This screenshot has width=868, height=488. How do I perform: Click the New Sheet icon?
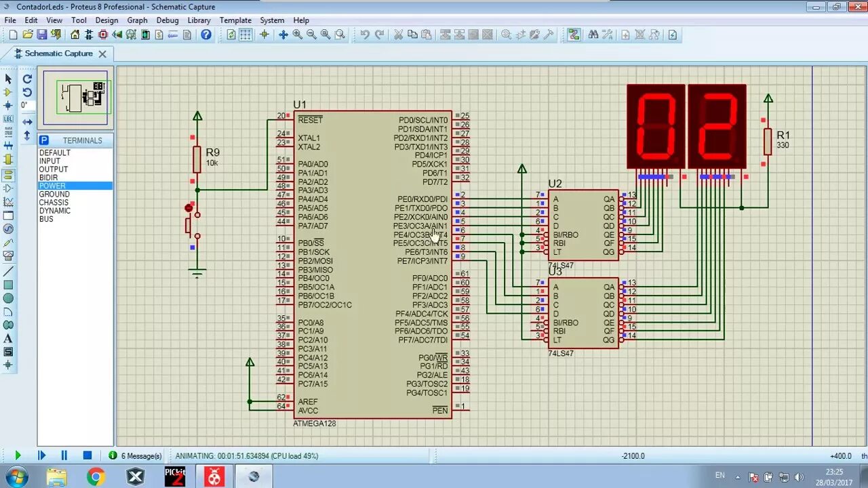tap(625, 35)
